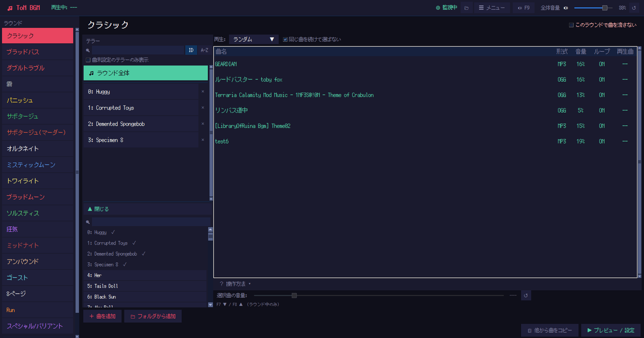Select the 狂気 round
This screenshot has width=644, height=338.
pyautogui.click(x=38, y=229)
